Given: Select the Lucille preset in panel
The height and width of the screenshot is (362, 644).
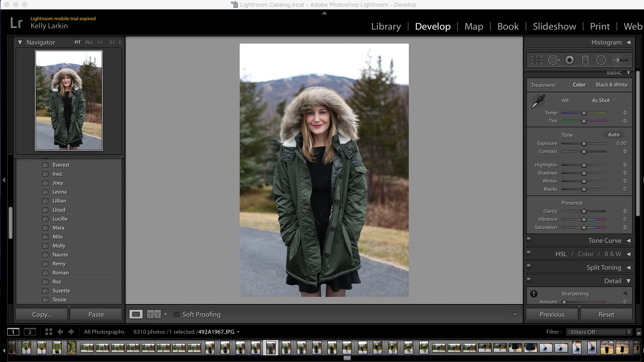Looking at the screenshot, I should click(60, 218).
